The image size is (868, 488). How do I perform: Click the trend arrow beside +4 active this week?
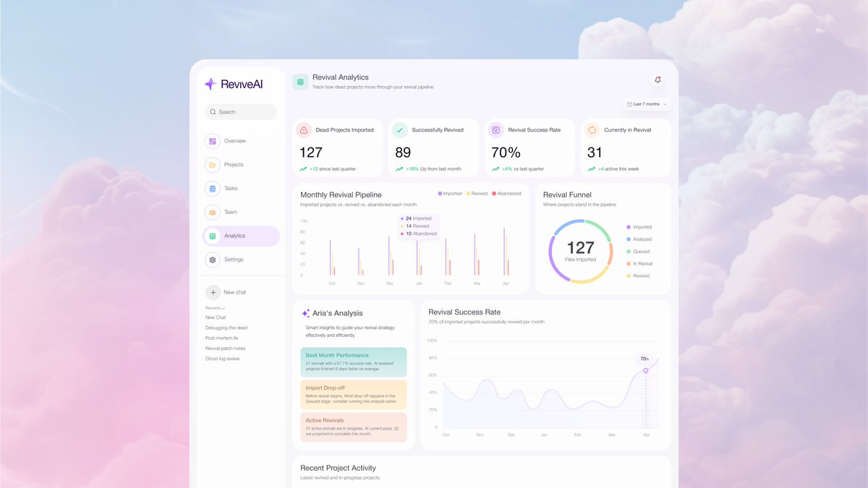pyautogui.click(x=592, y=169)
